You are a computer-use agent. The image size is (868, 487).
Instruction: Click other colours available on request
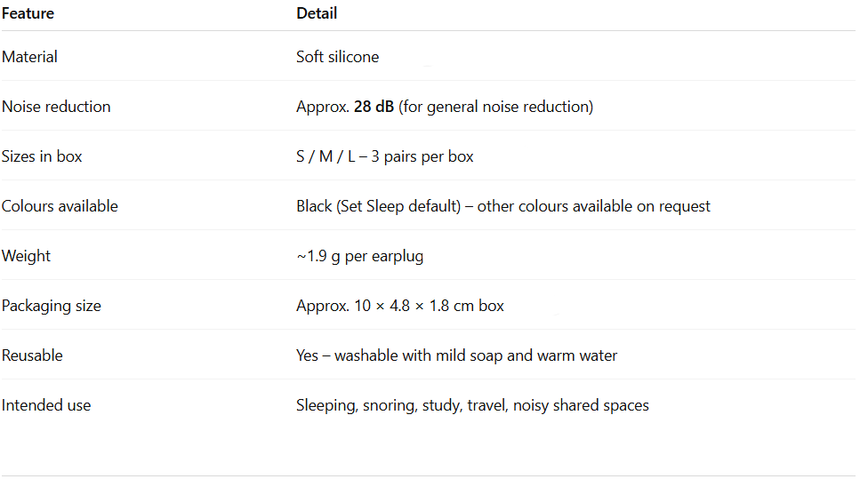[594, 206]
